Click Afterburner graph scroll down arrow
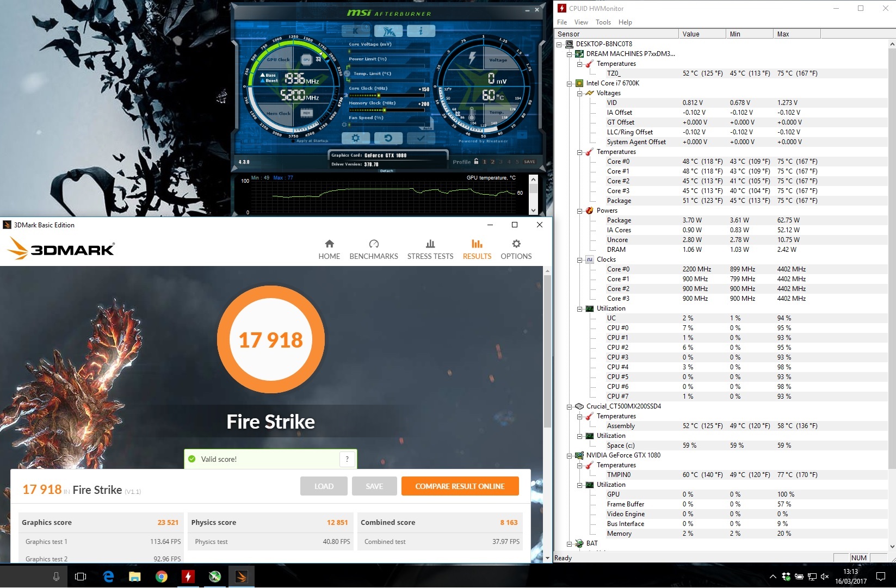The height and width of the screenshot is (588, 896). click(x=533, y=211)
